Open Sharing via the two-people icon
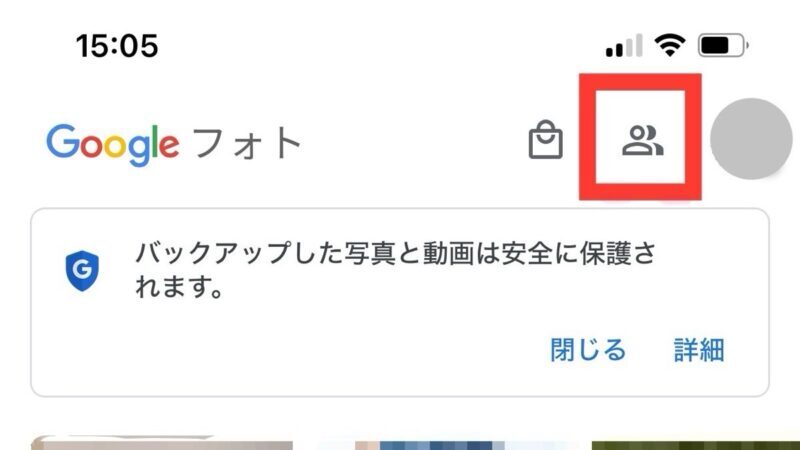Image resolution: width=800 pixels, height=450 pixels. click(642, 140)
